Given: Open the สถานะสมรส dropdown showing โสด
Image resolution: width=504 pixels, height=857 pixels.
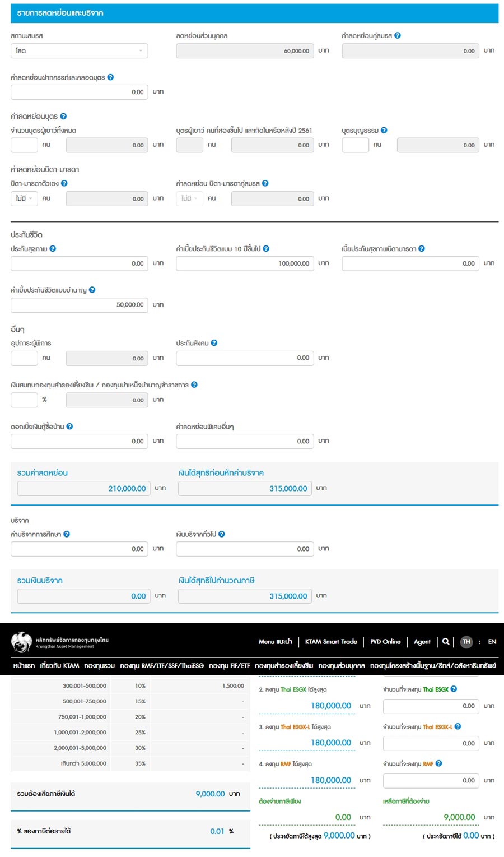Looking at the screenshot, I should point(79,51).
